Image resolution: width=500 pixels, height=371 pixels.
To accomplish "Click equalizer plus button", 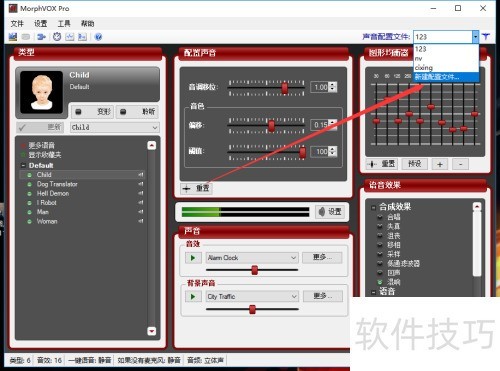I will [440, 164].
